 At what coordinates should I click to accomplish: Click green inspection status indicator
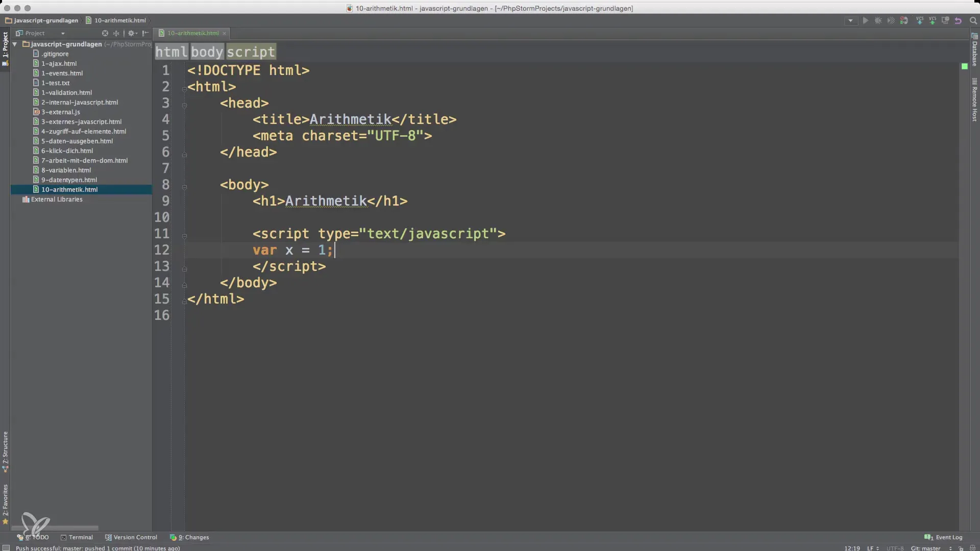964,66
